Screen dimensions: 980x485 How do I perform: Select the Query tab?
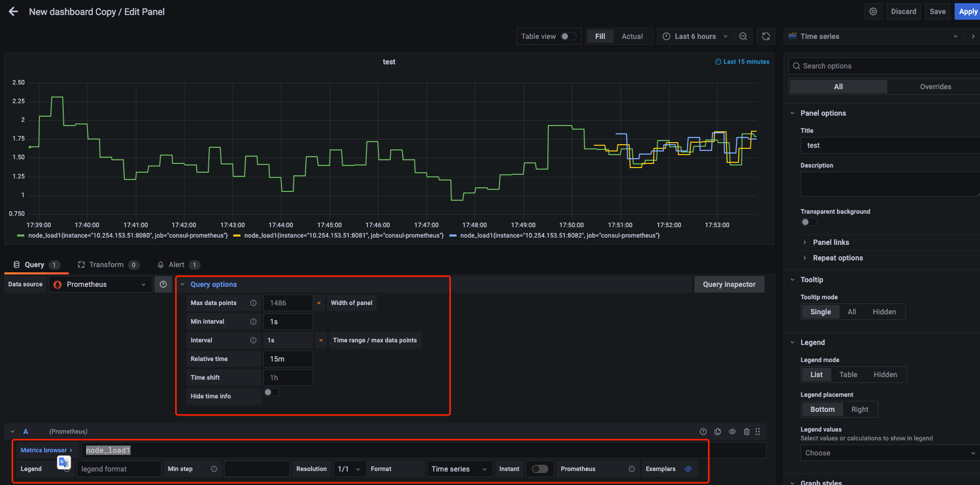click(36, 265)
